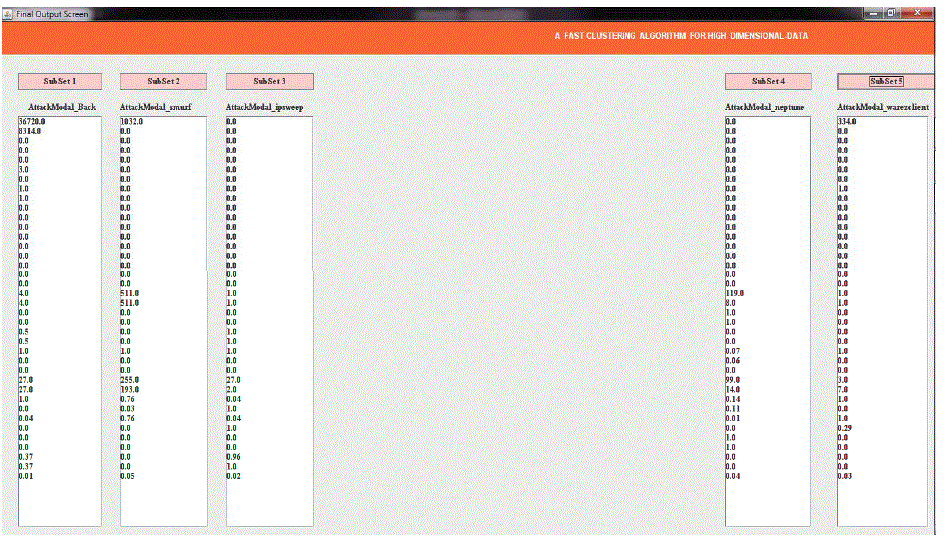Screen dimensions: 949x539
Task: Click empty area at bottom of AttackModal_ipsweep list
Action: [269, 505]
